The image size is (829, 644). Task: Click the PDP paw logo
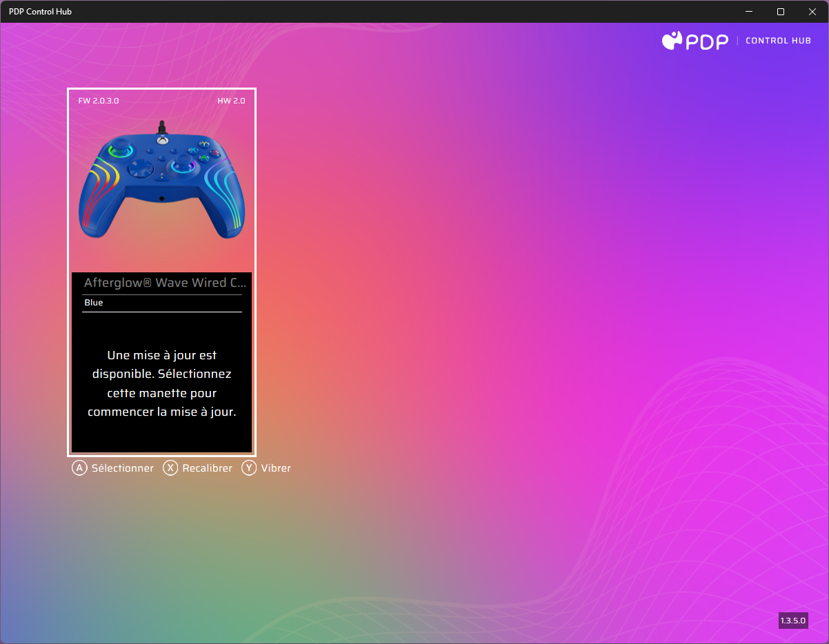(x=672, y=41)
